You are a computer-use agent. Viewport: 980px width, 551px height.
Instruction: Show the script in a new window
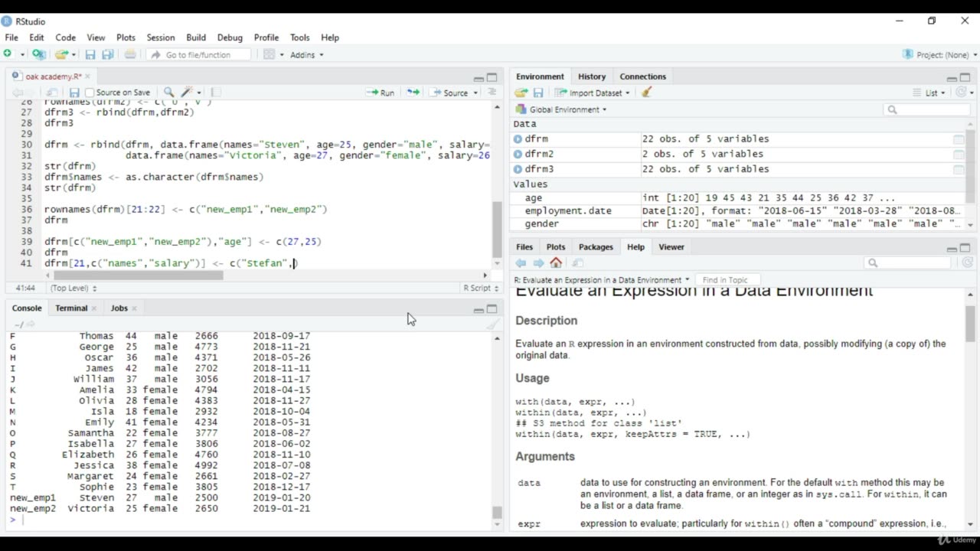[x=52, y=93]
